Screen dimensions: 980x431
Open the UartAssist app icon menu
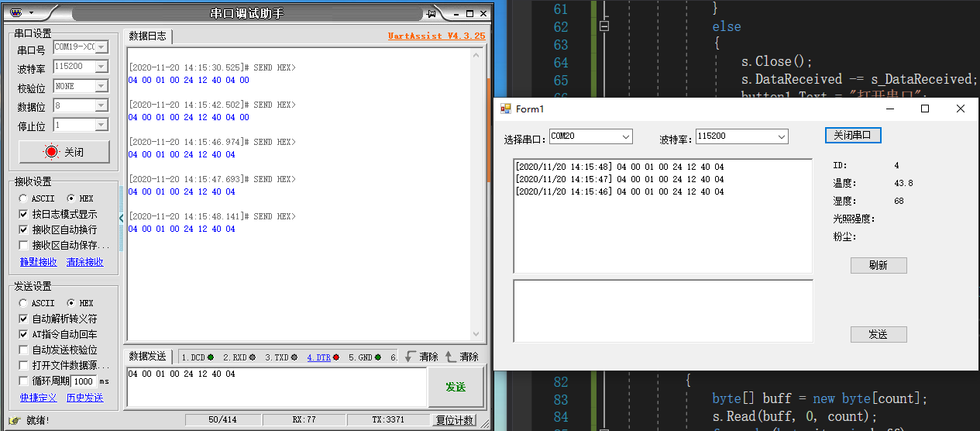point(18,12)
